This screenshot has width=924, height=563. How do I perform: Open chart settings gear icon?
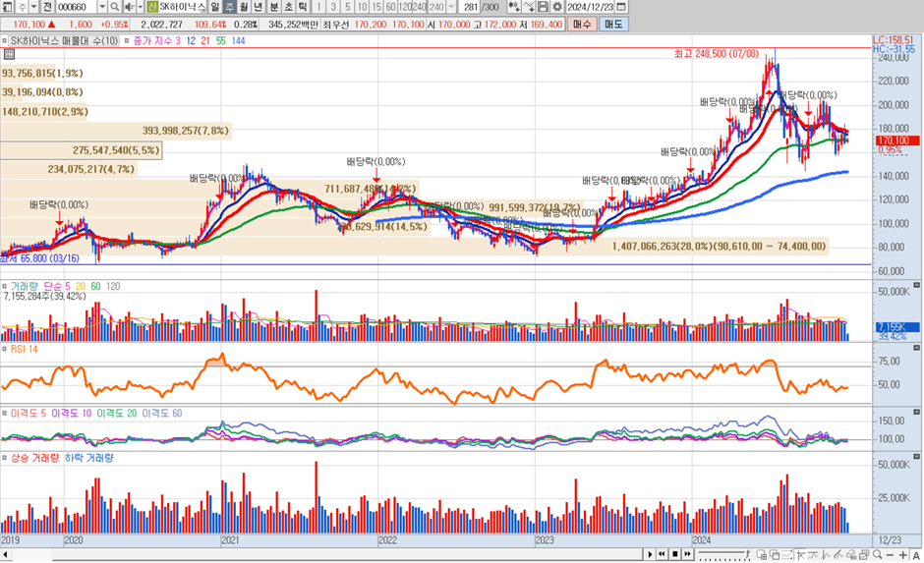coord(557,7)
